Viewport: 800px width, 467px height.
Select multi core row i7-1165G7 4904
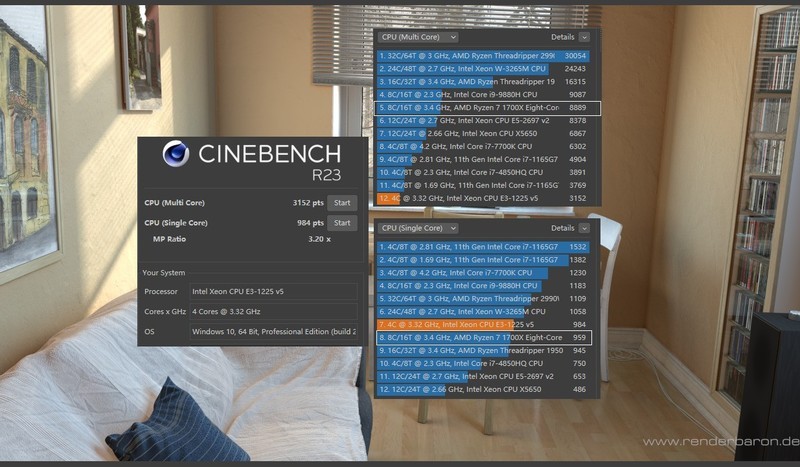(x=483, y=159)
